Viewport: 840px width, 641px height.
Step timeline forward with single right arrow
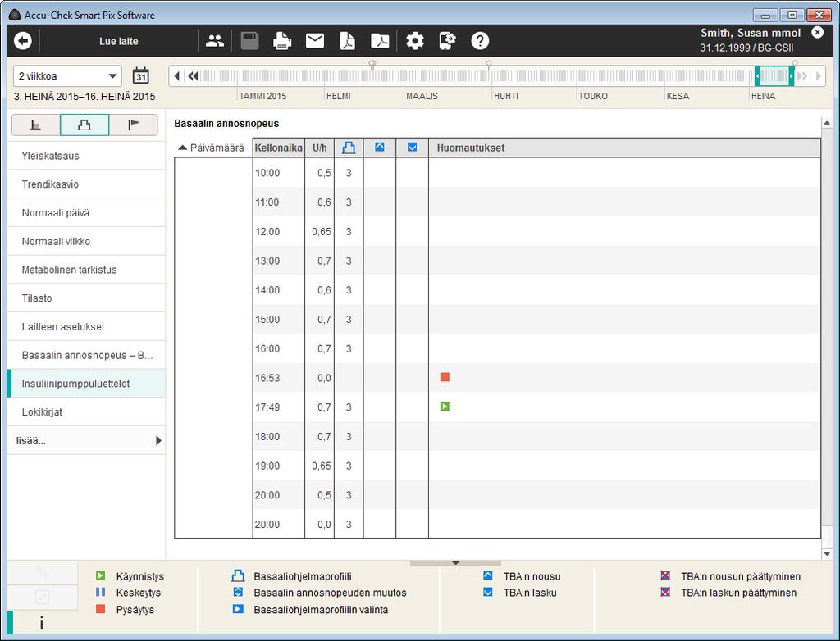pos(818,76)
